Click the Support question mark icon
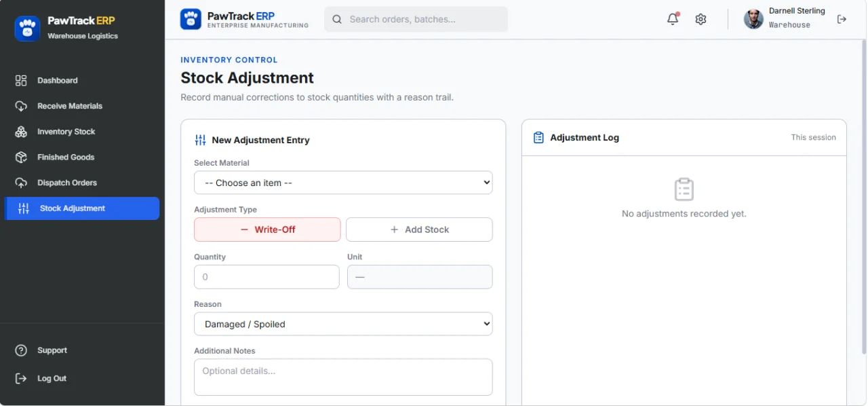Image resolution: width=868 pixels, height=406 pixels. [x=21, y=350]
